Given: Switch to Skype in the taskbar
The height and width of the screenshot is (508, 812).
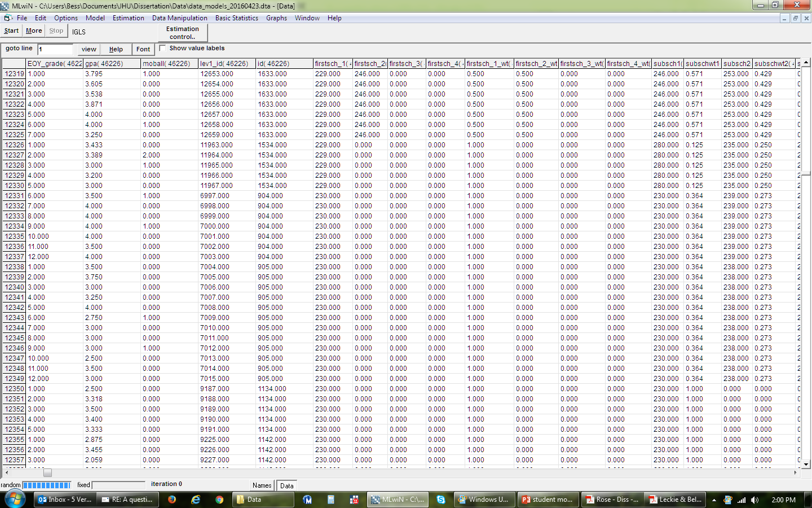Looking at the screenshot, I should (x=441, y=500).
